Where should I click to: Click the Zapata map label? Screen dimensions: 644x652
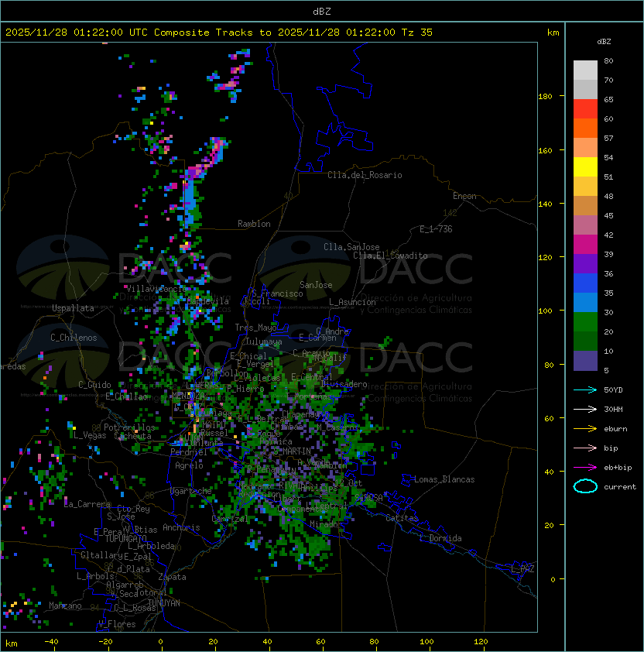click(x=172, y=577)
